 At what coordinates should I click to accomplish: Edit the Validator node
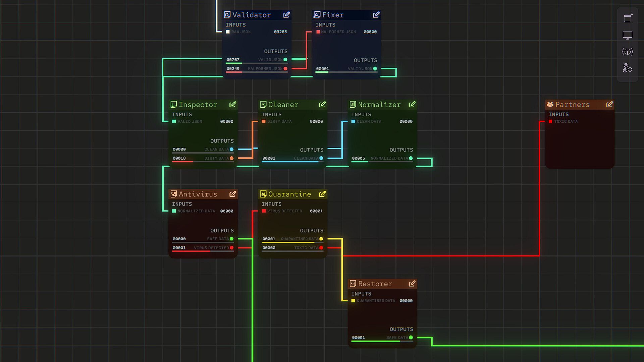286,15
